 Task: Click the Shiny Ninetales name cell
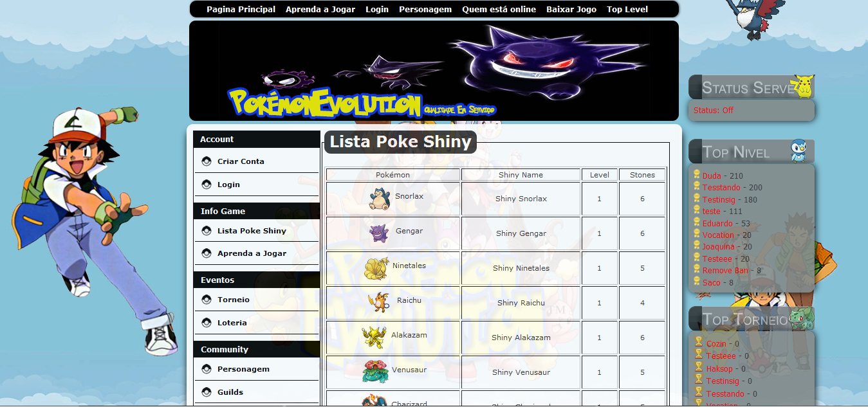(x=521, y=268)
